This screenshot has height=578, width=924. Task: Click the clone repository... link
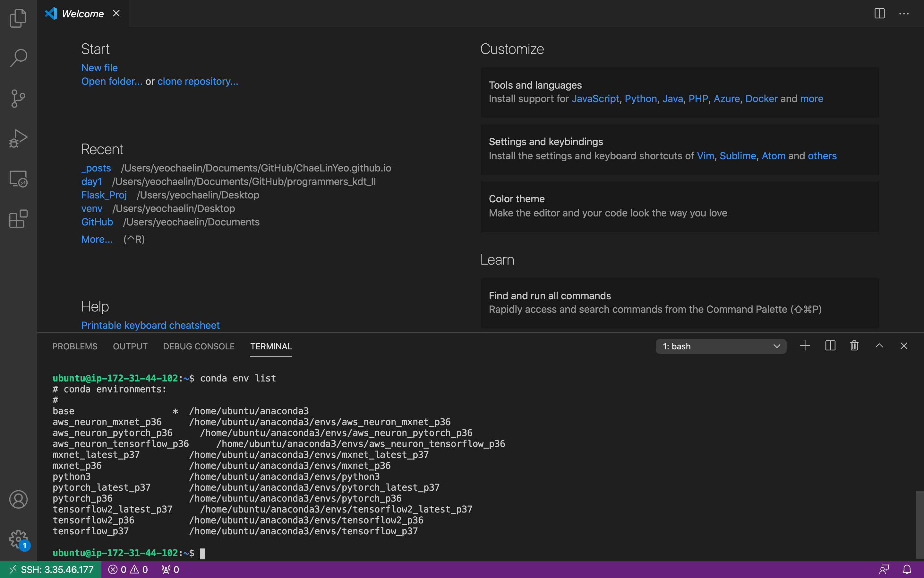click(x=198, y=82)
